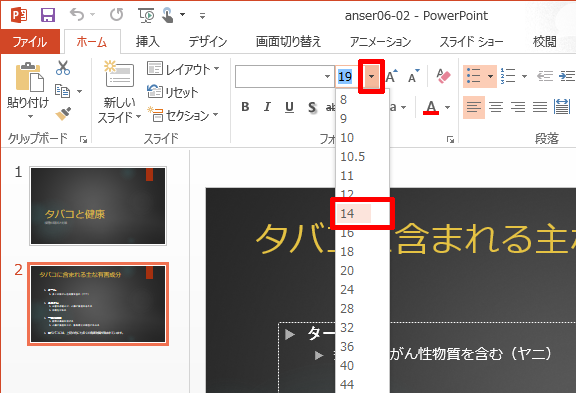Open the font name combo box arrow
576x393 pixels.
327,76
